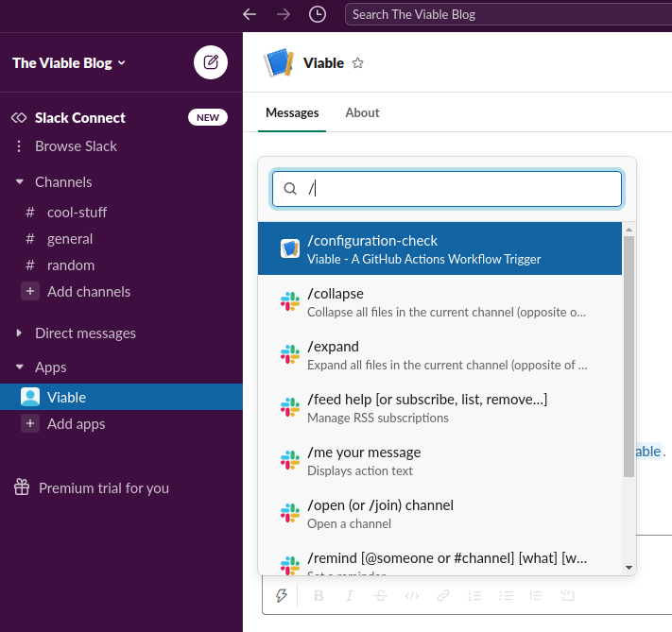Image resolution: width=672 pixels, height=632 pixels.
Task: Click the command list scrollbar thumb
Action: (629, 356)
